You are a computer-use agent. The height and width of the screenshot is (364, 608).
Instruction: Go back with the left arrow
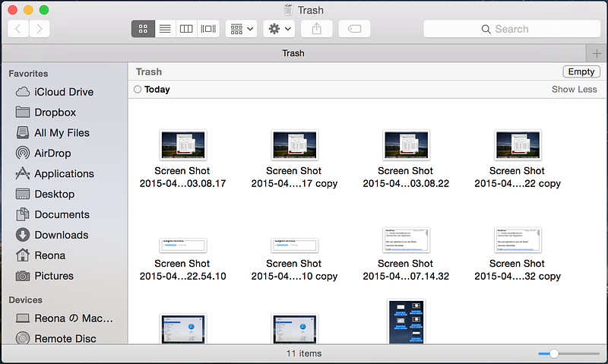tap(17, 29)
